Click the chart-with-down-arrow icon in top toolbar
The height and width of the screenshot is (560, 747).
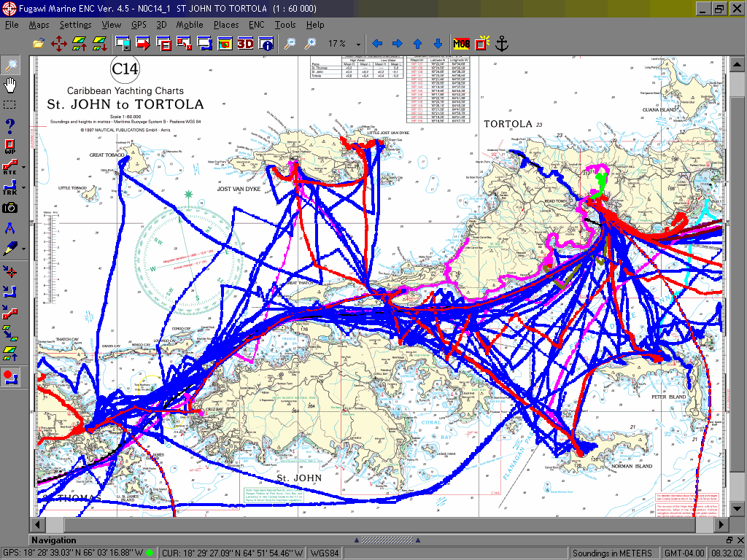pyautogui.click(x=99, y=44)
